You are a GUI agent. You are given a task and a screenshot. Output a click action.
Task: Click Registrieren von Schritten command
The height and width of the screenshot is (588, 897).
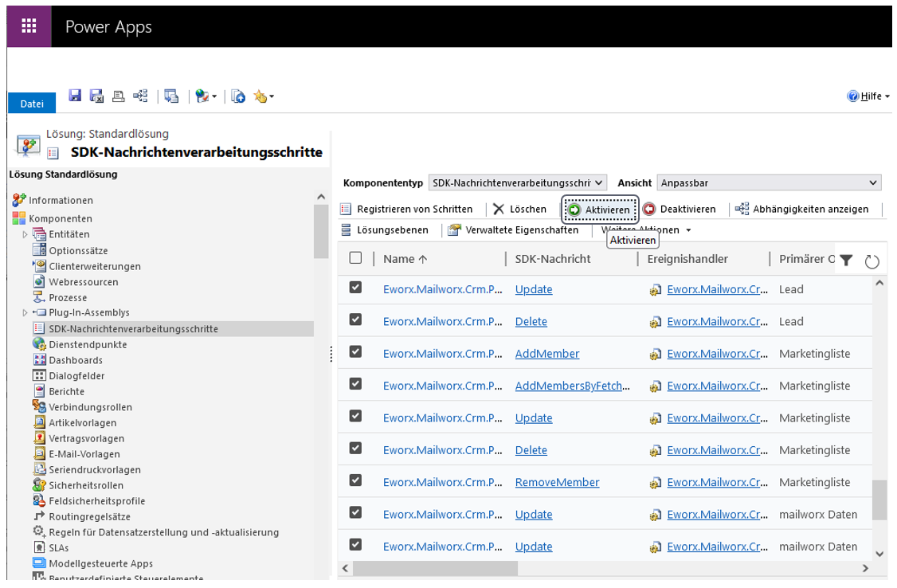[x=407, y=210]
